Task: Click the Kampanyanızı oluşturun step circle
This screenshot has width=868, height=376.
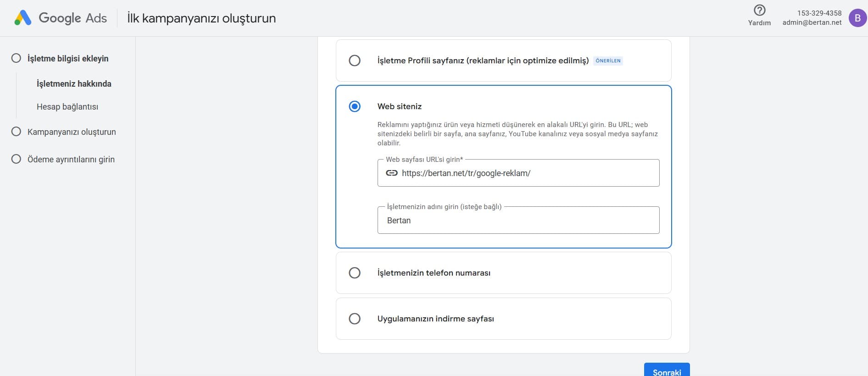Action: pos(16,132)
